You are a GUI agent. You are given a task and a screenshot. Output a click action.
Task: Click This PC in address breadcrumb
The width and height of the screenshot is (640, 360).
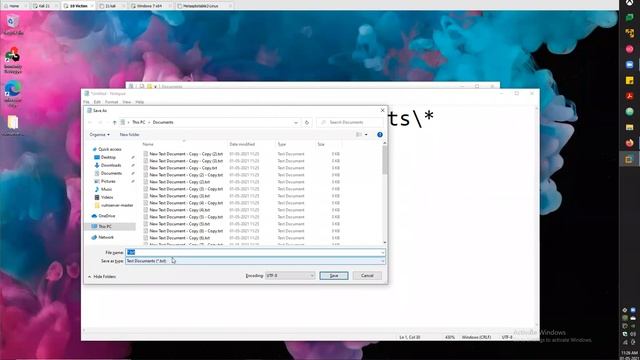pyautogui.click(x=139, y=122)
